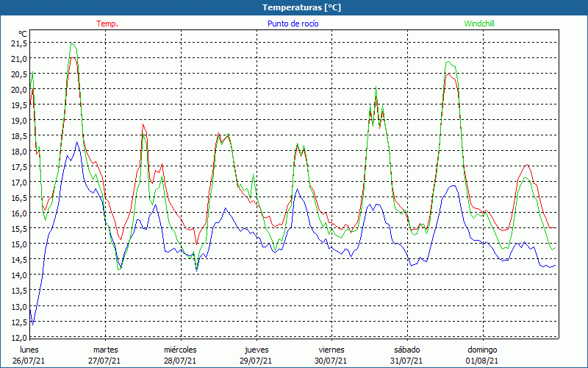Click the 17,0 y-axis value
The image size is (588, 368).
(x=19, y=183)
